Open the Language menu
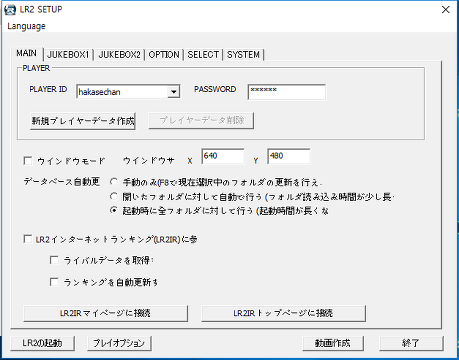459x360 pixels. (x=26, y=26)
